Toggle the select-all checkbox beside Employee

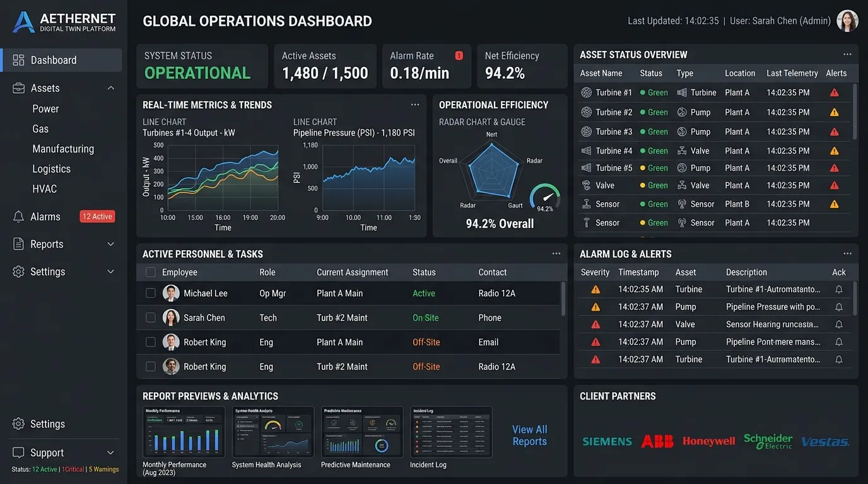click(150, 272)
